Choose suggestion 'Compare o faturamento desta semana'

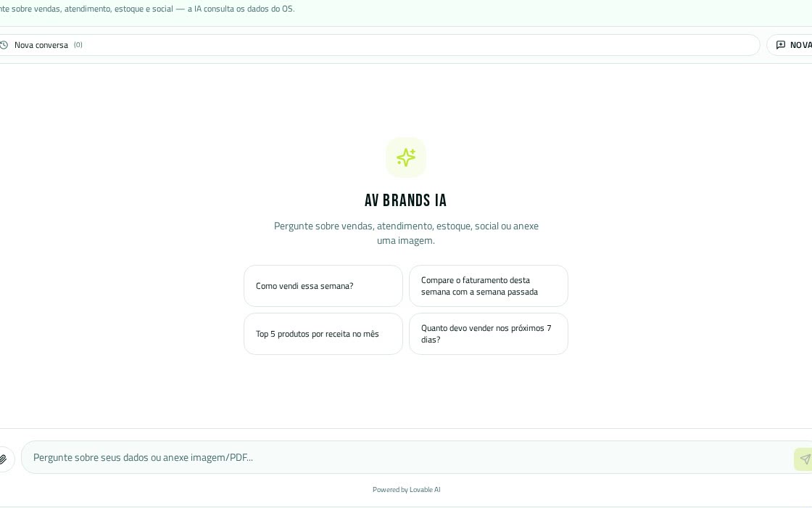489,286
